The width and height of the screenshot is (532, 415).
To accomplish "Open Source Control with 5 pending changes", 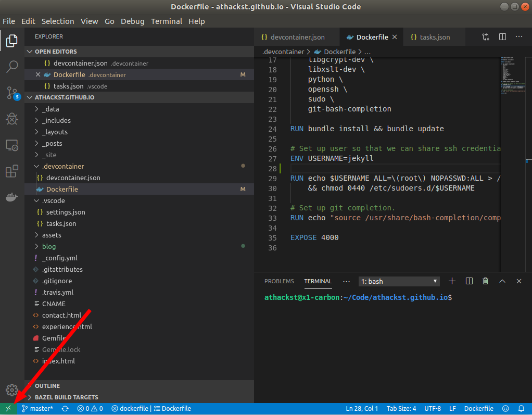I will click(12, 93).
